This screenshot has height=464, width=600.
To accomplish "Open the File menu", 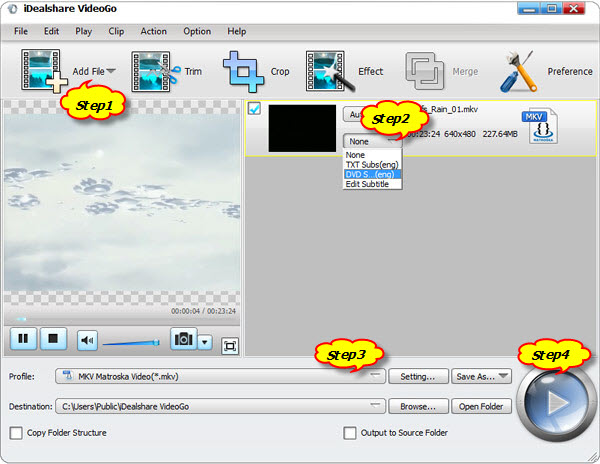I will (21, 31).
